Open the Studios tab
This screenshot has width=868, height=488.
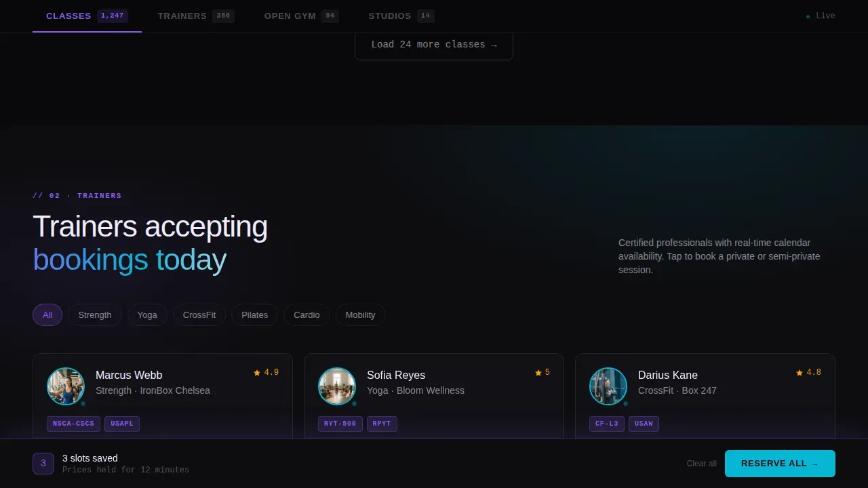(x=401, y=16)
